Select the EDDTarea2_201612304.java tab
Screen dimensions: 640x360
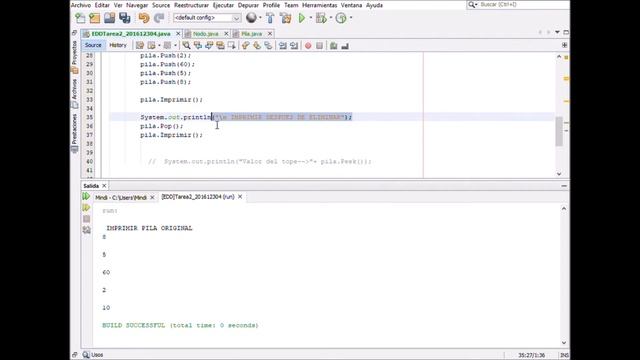(x=131, y=34)
